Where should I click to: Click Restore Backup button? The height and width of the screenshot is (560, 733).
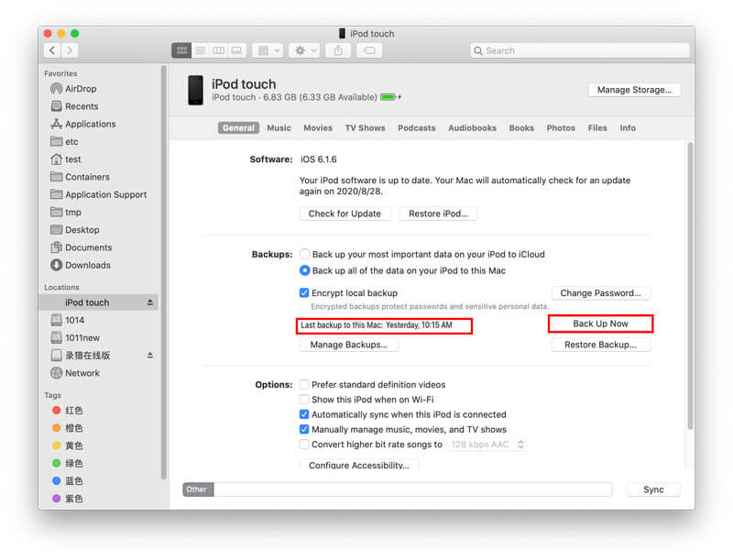(x=600, y=345)
